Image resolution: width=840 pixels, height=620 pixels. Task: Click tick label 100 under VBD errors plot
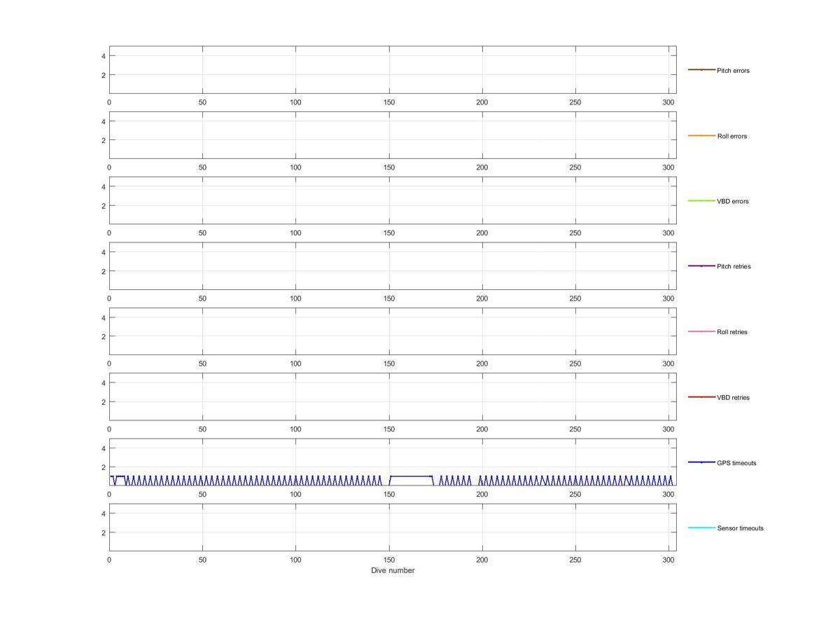[x=295, y=233]
